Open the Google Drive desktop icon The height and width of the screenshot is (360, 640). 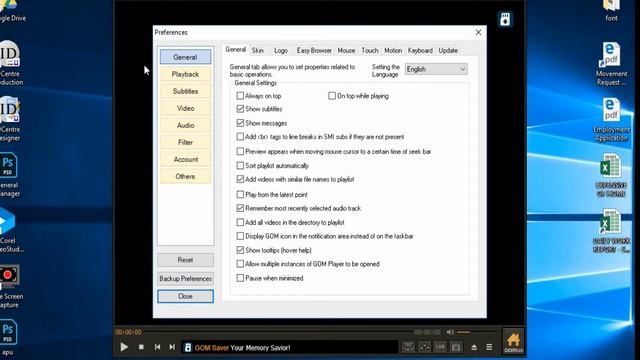point(11,11)
